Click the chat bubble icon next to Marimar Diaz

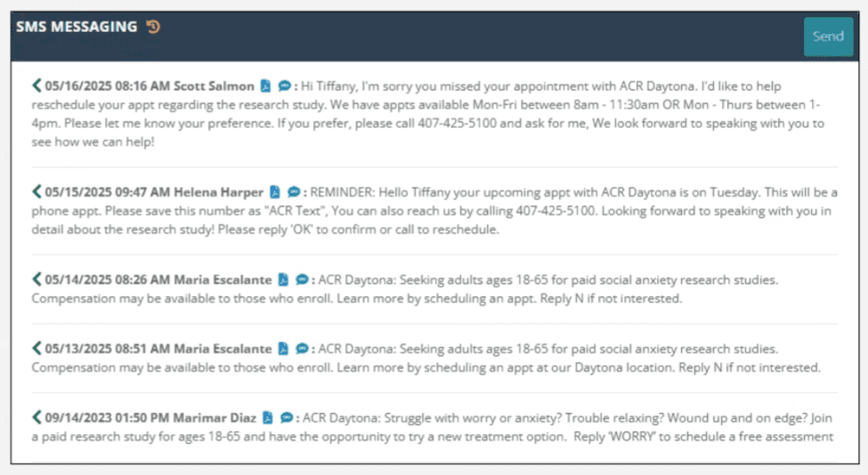[x=286, y=417]
